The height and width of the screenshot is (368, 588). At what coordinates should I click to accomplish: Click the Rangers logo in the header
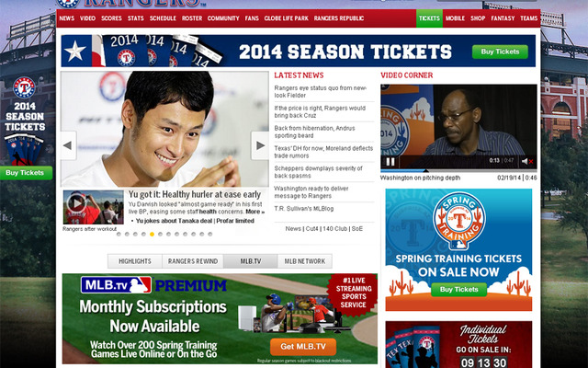point(131,3)
